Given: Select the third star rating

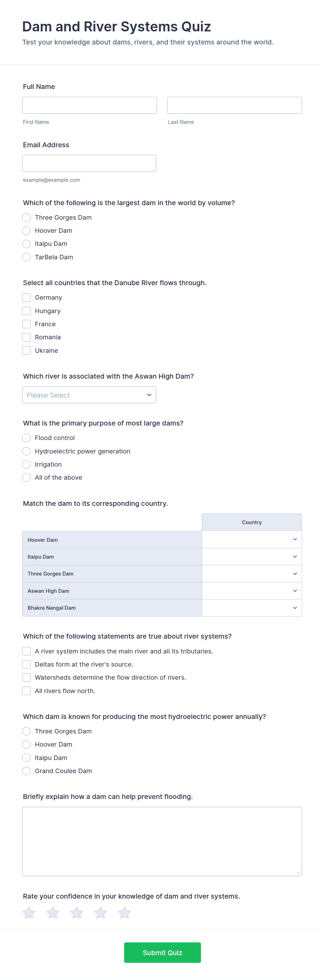Looking at the screenshot, I should click(x=77, y=913).
